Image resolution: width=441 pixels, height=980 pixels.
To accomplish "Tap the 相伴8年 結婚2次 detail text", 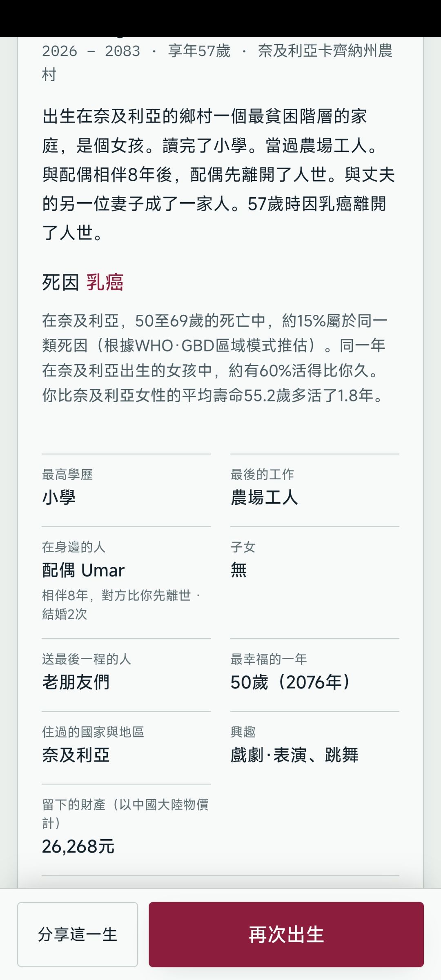I will click(x=121, y=605).
